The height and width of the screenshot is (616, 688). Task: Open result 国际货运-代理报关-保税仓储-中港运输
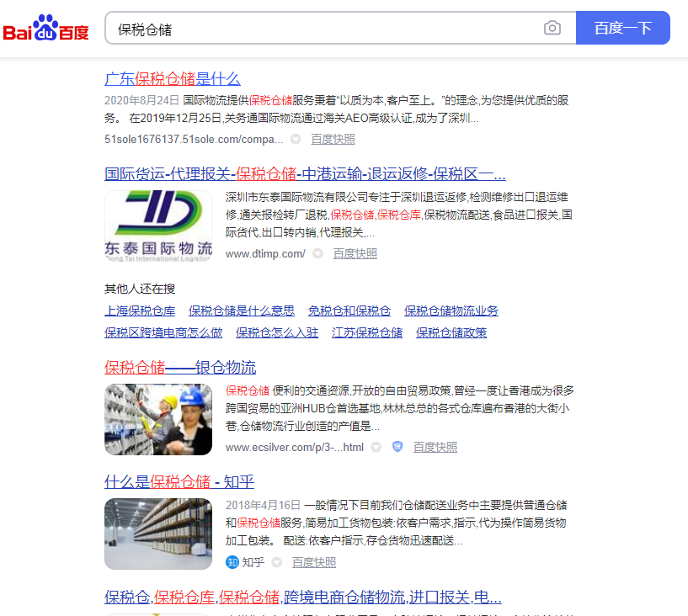pos(305,174)
